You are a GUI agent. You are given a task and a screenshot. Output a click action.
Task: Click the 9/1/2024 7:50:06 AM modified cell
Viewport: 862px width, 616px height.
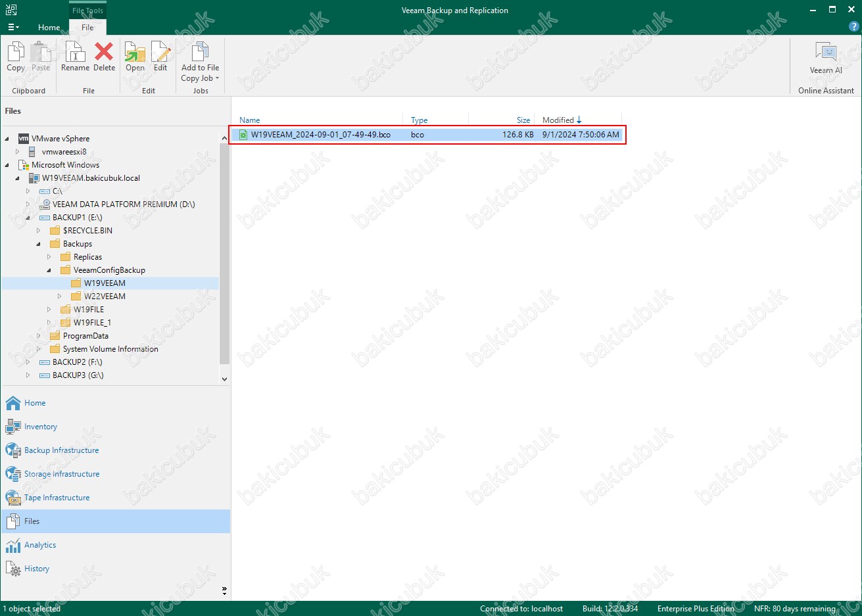tap(581, 135)
